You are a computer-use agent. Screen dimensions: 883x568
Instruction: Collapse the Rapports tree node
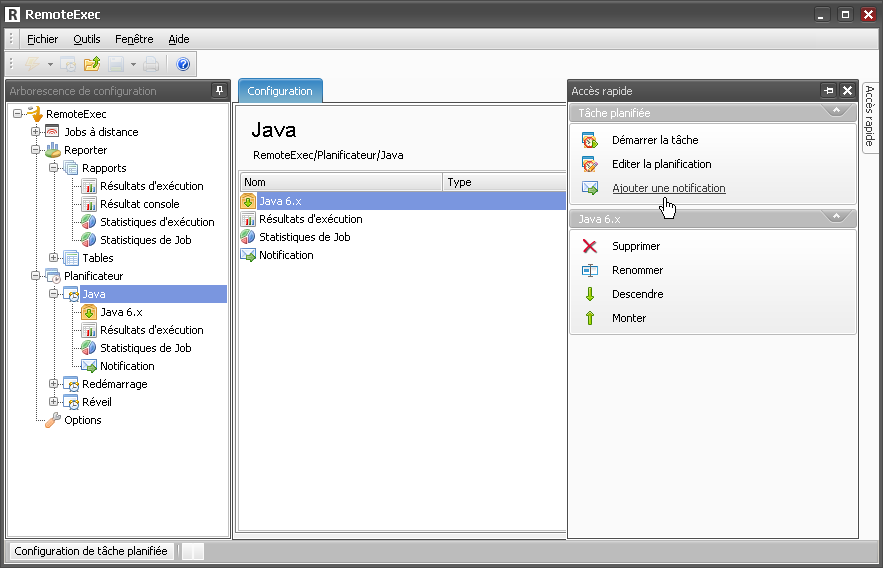click(53, 168)
